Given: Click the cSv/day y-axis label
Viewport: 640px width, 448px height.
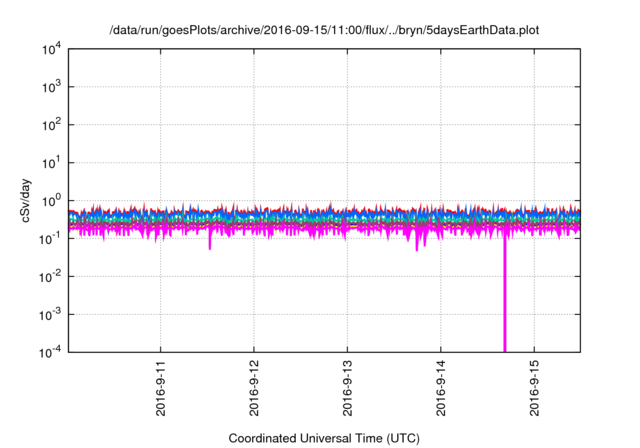Looking at the screenshot, I should (x=25, y=200).
